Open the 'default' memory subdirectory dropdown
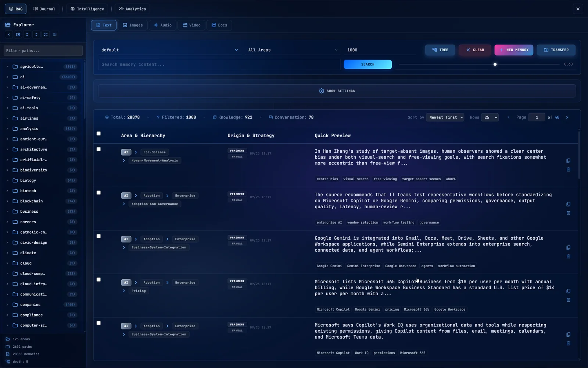 point(169,50)
